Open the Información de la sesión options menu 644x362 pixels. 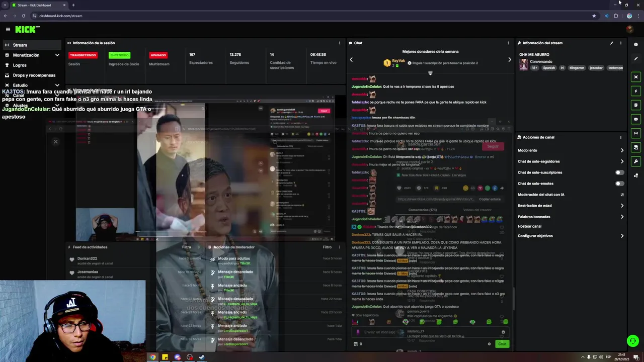point(340,43)
